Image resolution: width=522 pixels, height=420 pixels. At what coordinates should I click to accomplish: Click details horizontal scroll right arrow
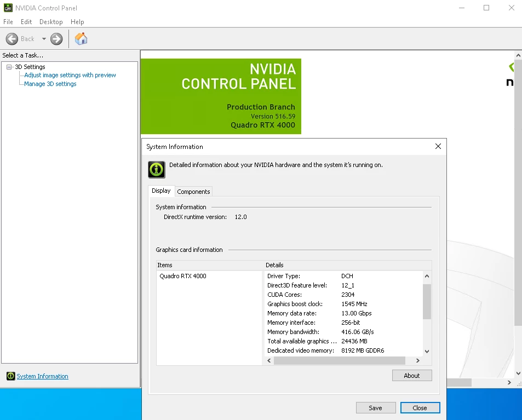coord(418,360)
